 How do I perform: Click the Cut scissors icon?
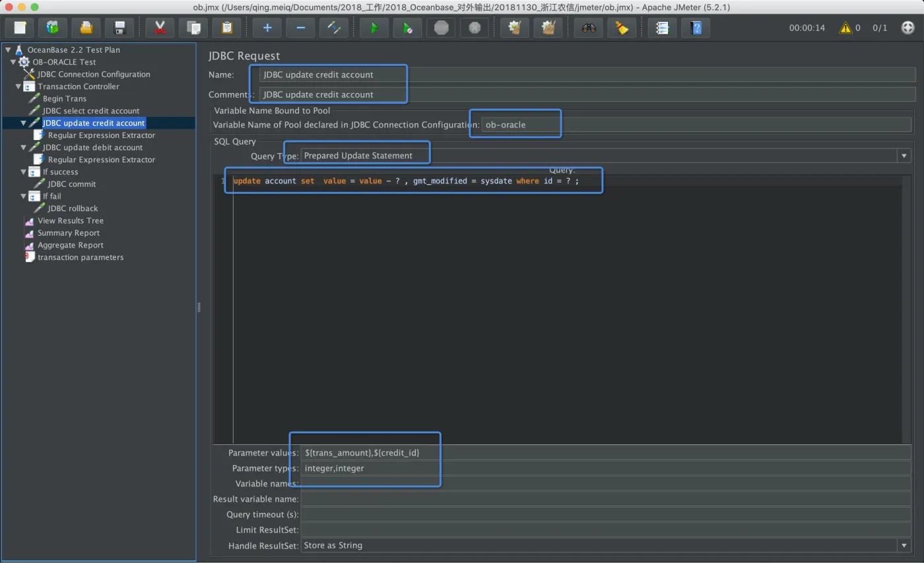click(x=160, y=28)
